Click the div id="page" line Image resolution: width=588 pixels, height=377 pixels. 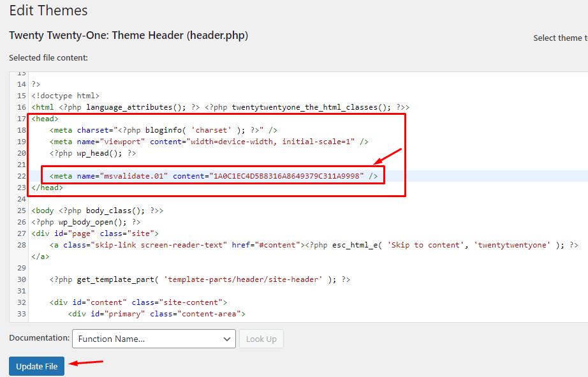point(95,233)
